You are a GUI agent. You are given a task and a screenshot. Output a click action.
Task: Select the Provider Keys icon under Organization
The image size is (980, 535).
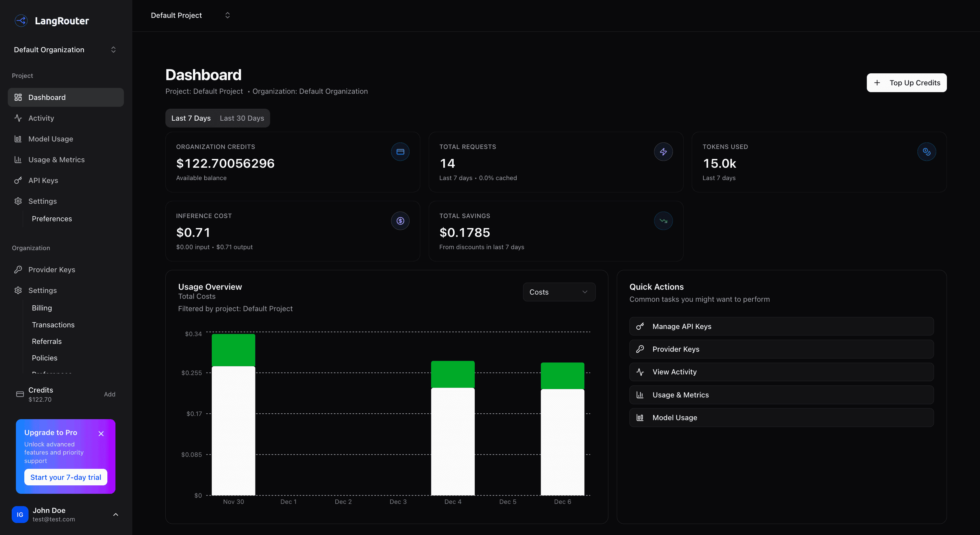click(x=18, y=269)
